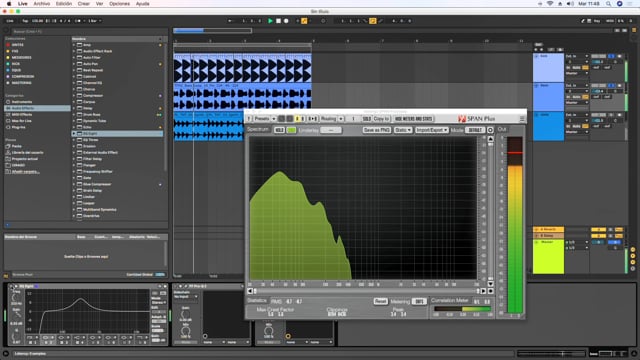Click the Wi-Fi icon in macOS menu bar
This screenshot has width=640, height=360.
click(550, 4)
